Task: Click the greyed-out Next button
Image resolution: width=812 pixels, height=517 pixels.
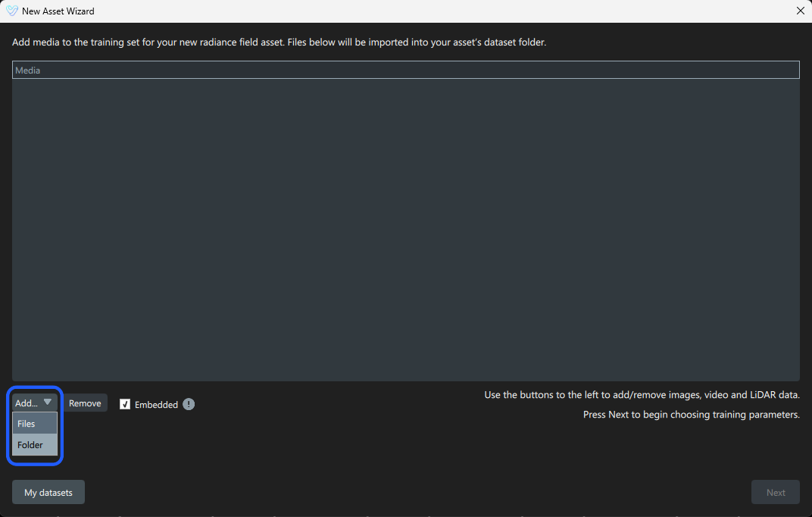Action: click(x=775, y=492)
